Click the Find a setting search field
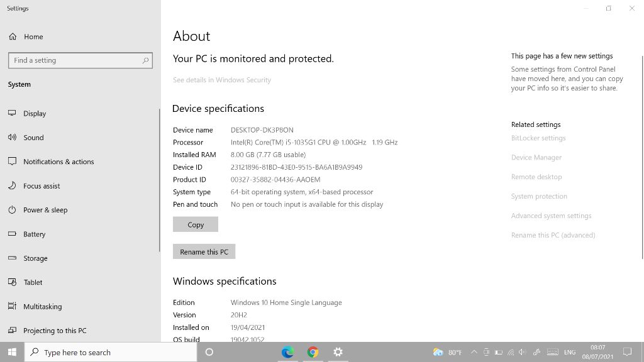This screenshot has width=644, height=362. pyautogui.click(x=80, y=60)
